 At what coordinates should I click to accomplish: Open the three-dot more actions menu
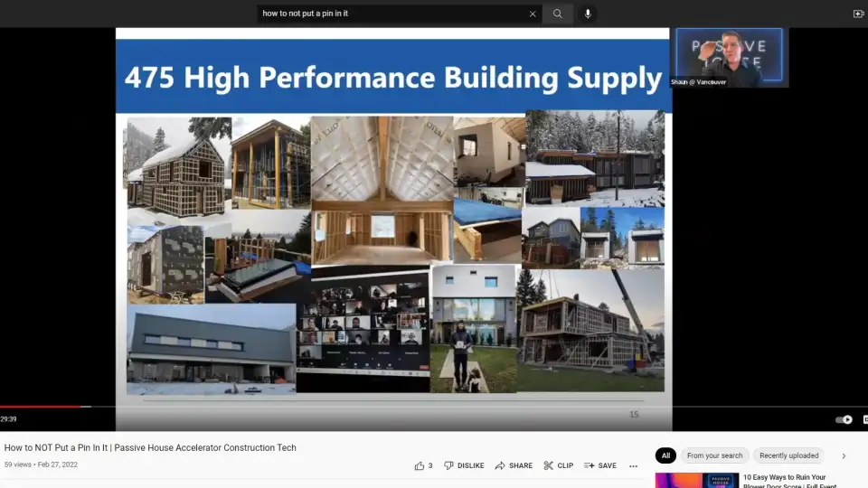point(633,465)
